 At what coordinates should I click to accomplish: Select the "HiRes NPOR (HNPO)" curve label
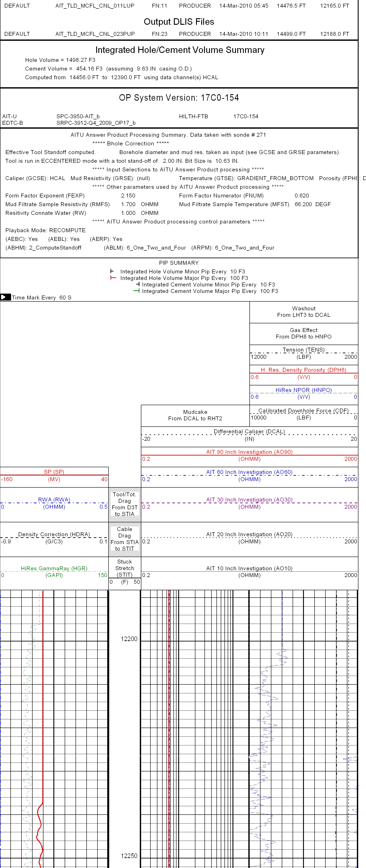coord(304,390)
